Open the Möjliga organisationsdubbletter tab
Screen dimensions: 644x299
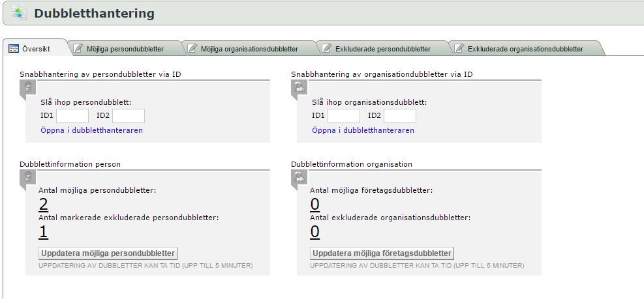tap(249, 49)
